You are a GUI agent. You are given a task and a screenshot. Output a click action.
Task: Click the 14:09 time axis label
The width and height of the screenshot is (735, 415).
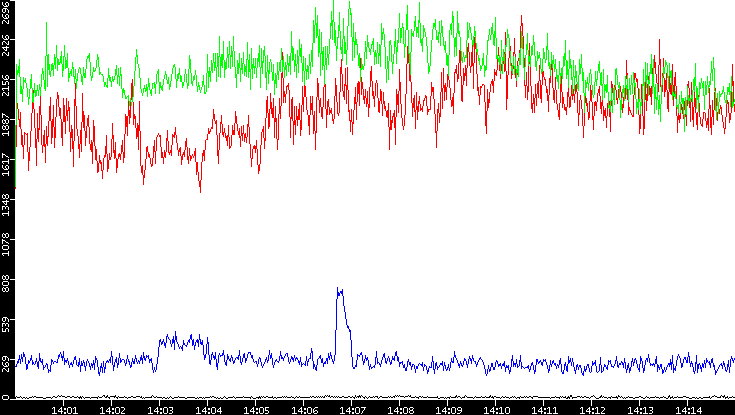[448, 410]
